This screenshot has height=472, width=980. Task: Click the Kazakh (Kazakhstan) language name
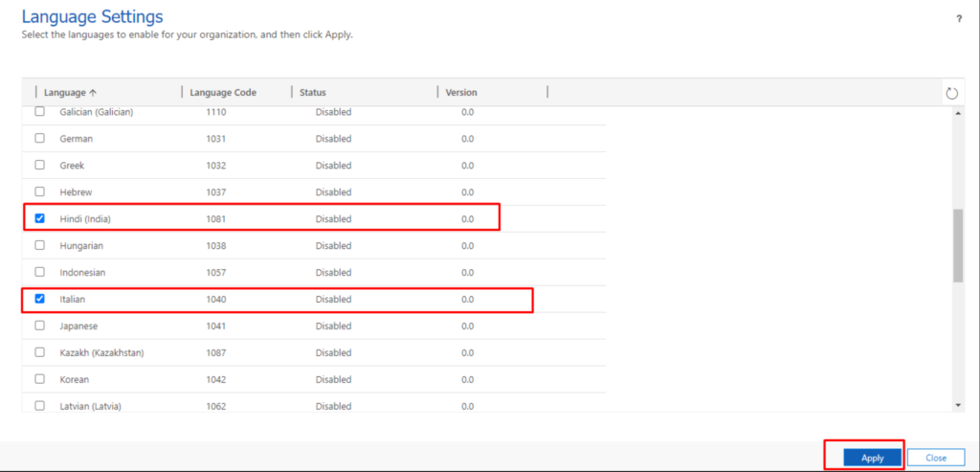tap(101, 352)
